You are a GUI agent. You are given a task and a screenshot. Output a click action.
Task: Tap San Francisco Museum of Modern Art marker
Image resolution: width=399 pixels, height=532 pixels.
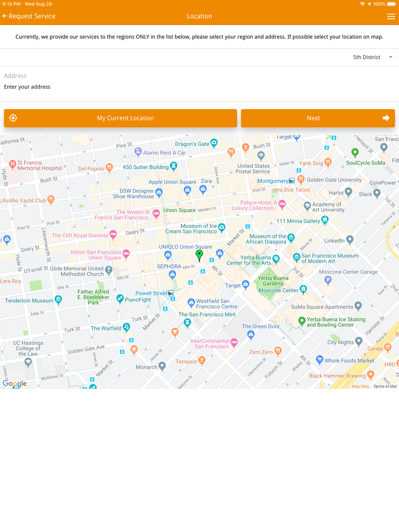pyautogui.click(x=296, y=257)
